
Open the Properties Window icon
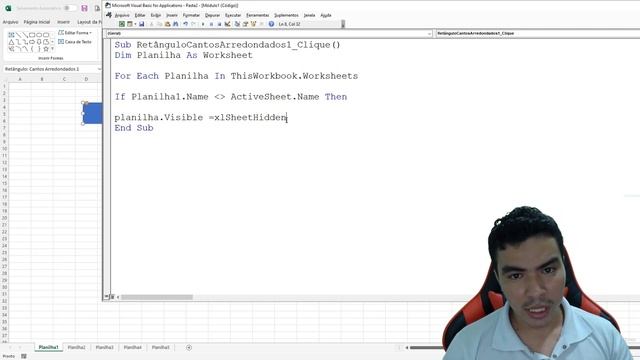pyautogui.click(x=245, y=24)
